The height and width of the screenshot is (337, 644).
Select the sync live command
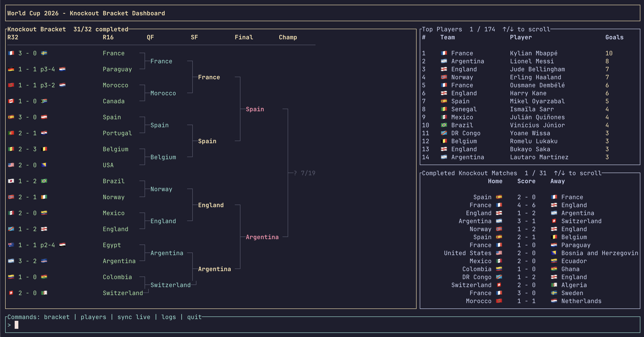pos(134,317)
